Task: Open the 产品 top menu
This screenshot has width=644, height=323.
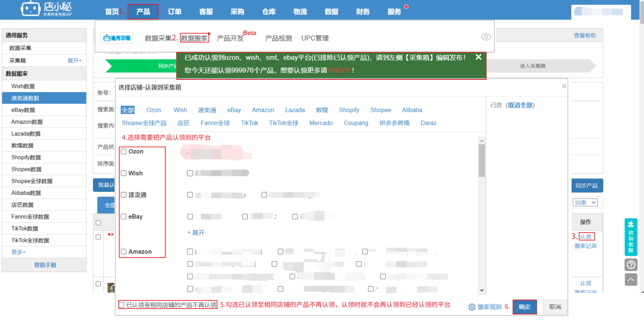Action: pos(143,12)
